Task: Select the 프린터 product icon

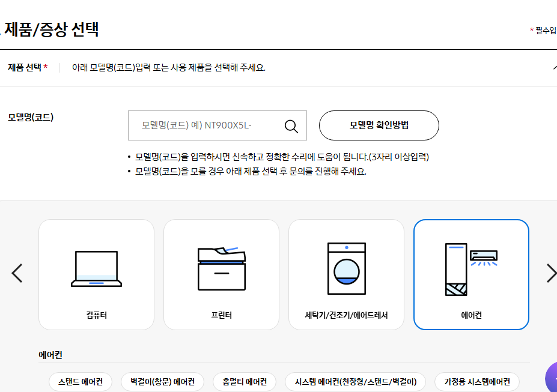Action: (221, 268)
